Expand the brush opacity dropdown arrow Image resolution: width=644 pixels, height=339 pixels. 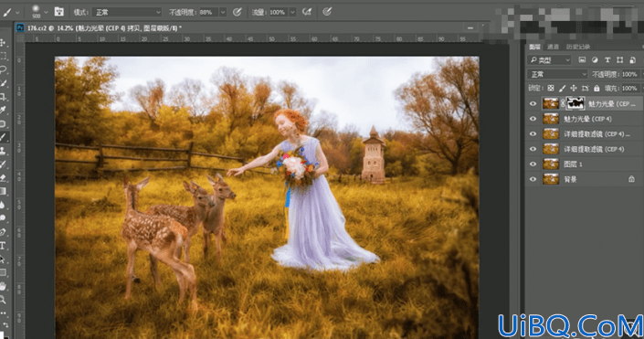[x=223, y=12]
